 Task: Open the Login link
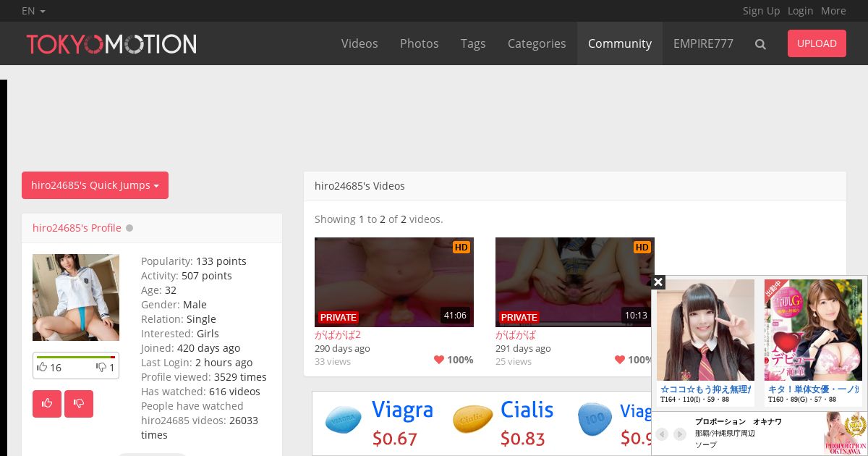click(x=800, y=11)
